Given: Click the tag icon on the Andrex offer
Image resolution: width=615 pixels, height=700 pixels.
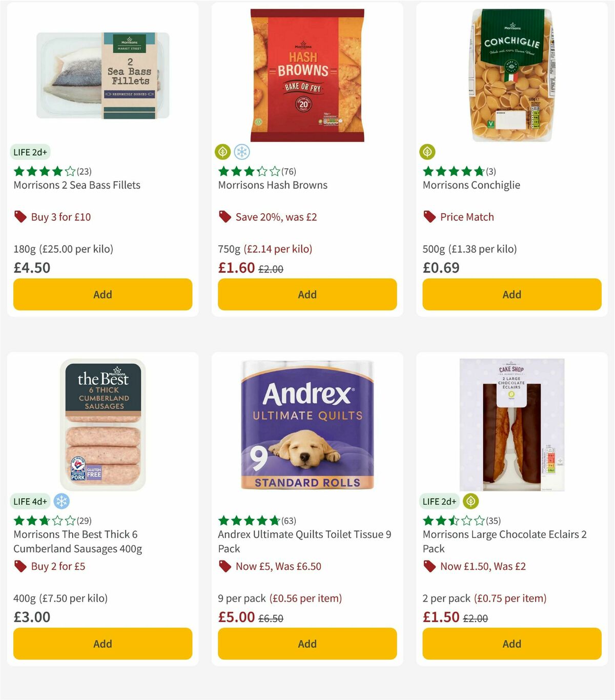Looking at the screenshot, I should tap(224, 566).
